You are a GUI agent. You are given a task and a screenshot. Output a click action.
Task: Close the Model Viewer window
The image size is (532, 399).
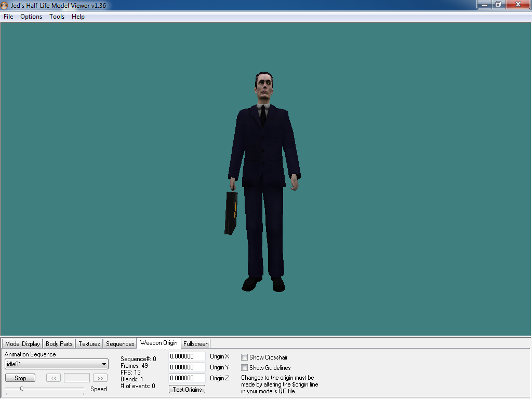tap(518, 4)
